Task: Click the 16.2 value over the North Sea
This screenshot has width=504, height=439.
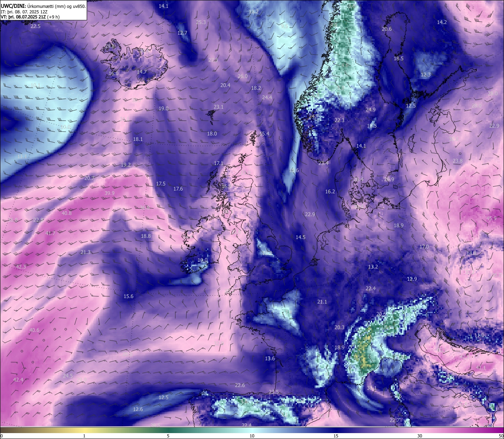Action: pos(330,192)
